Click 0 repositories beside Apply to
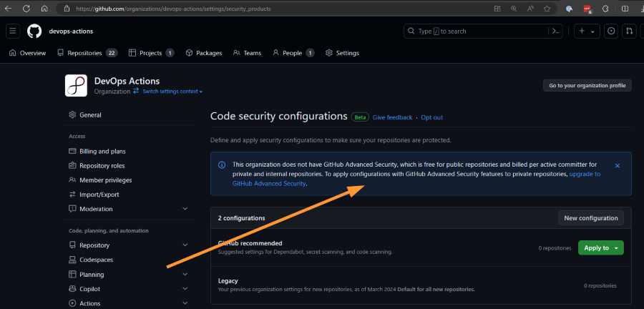 (555, 248)
